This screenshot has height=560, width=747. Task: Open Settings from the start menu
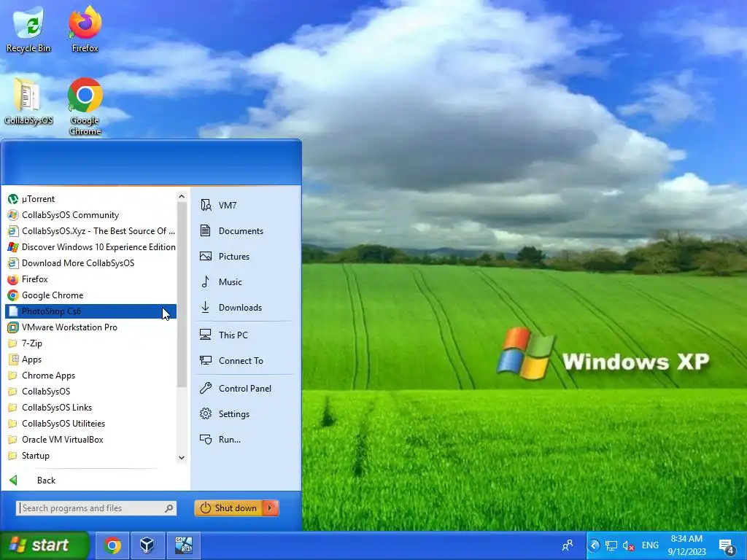[x=245, y=414]
